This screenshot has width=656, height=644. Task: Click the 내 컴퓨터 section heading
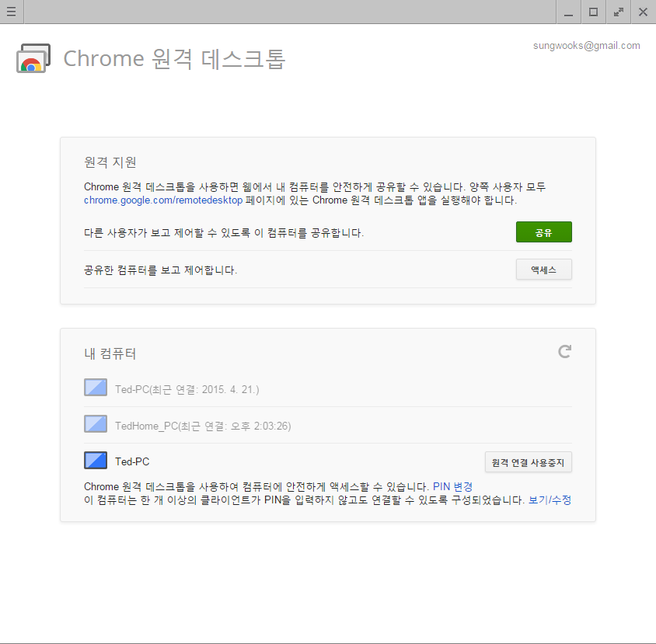point(110,353)
